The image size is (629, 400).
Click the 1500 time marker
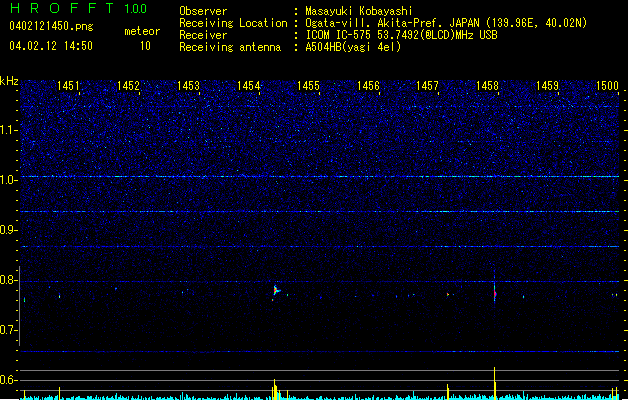click(607, 86)
